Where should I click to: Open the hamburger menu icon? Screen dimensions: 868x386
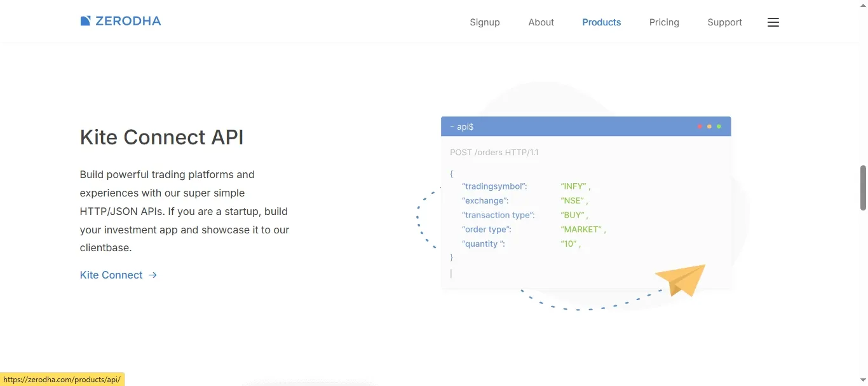(x=773, y=22)
